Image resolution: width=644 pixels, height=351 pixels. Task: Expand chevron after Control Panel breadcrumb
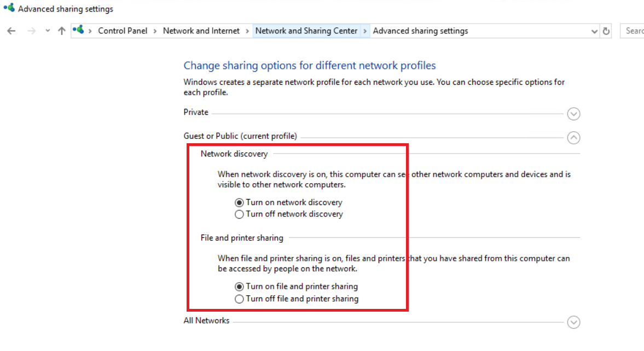coord(155,31)
